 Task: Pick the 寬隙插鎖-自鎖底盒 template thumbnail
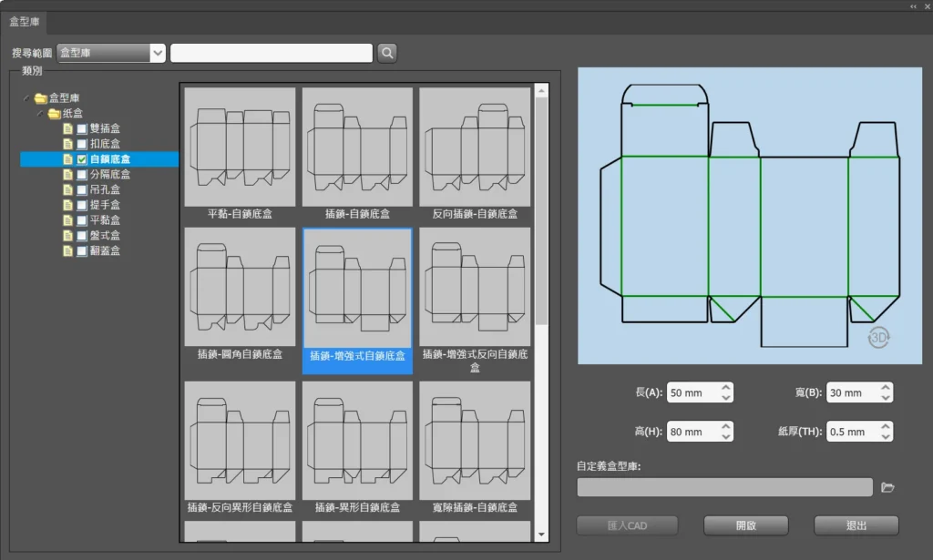(x=474, y=440)
